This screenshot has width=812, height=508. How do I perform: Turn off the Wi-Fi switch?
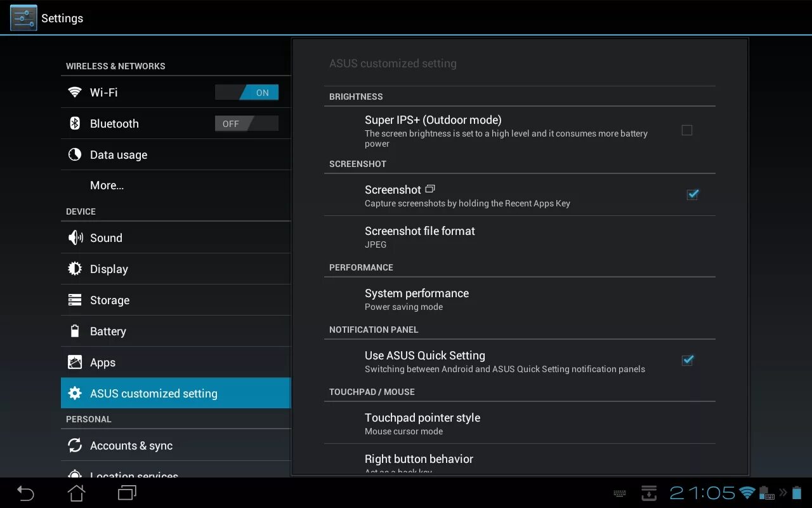pyautogui.click(x=247, y=93)
